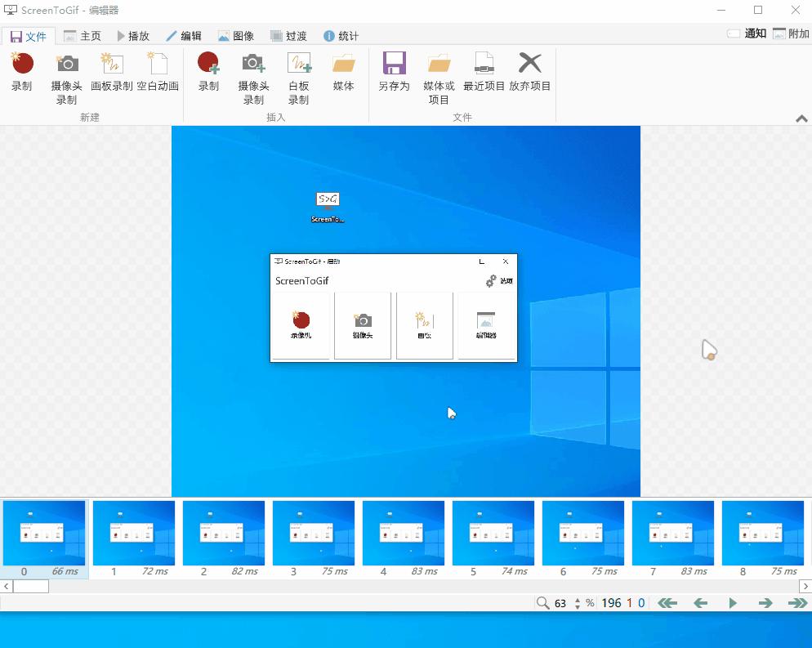Open the webcam recorder
812x648 pixels.
(x=66, y=78)
